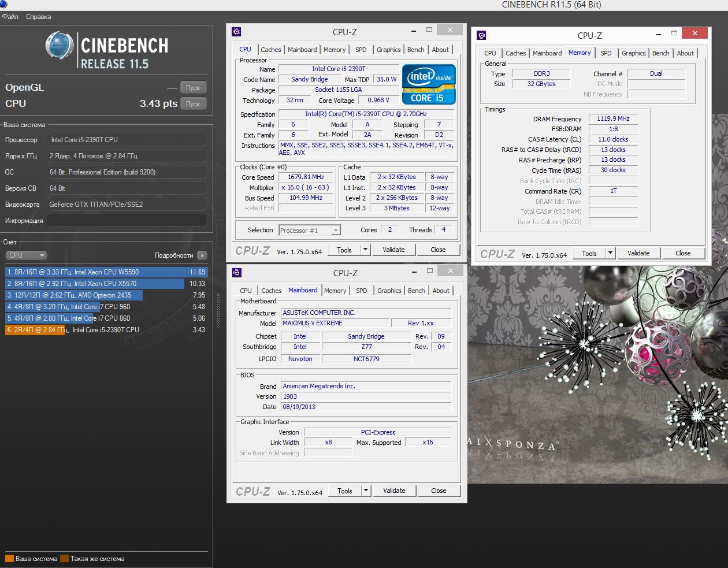This screenshot has height=568, width=728.
Task: Switch to SPD tab in CPU window
Action: tap(361, 50)
